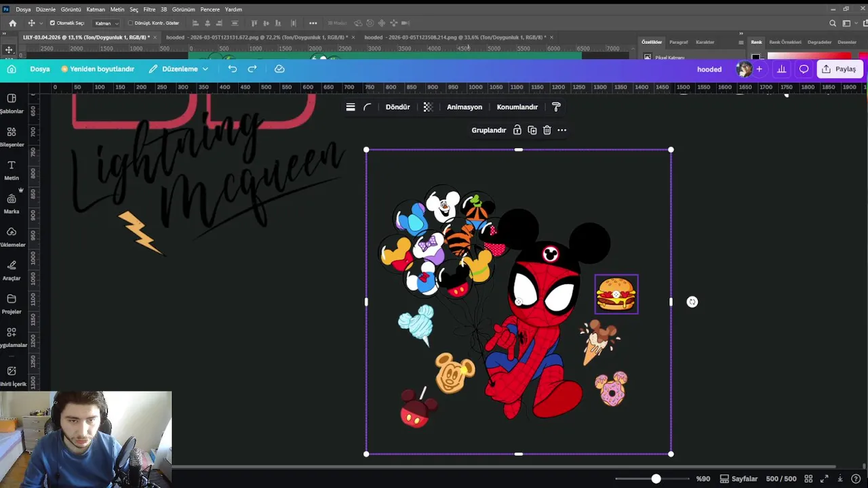Switch to Karakter panel tab
Screen dimensions: 868x488
click(x=705, y=42)
